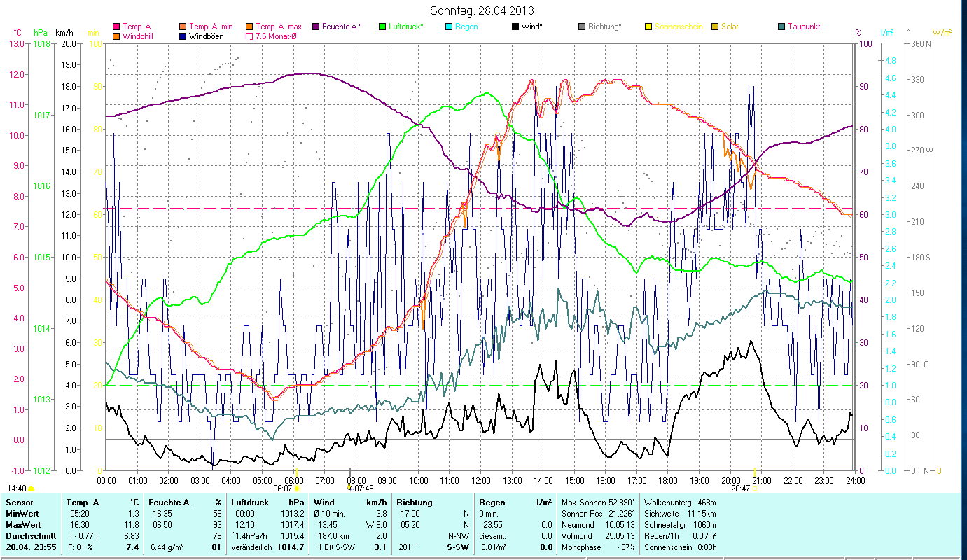
Task: Click the blue Windböen legend swatch
Action: pos(184,36)
